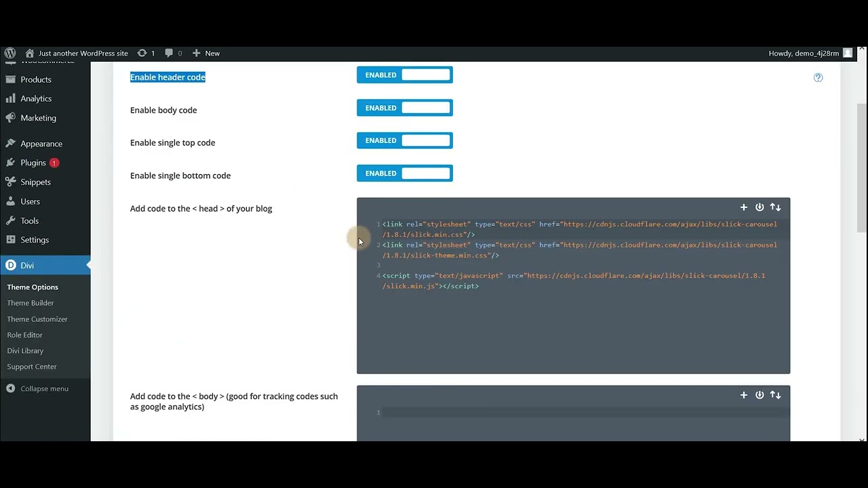Image resolution: width=868 pixels, height=488 pixels.
Task: Click the 'Enable single top code' label
Action: [172, 142]
